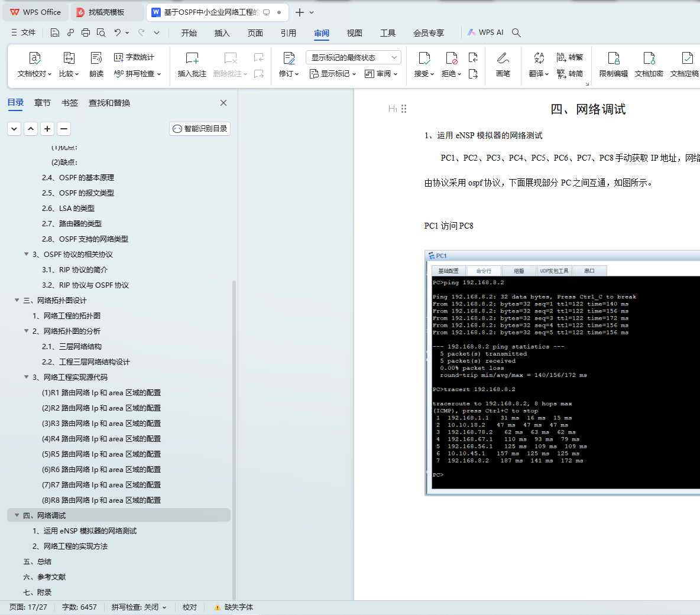Click 校对 in the status bar
Image resolution: width=700 pixels, height=615 pixels.
(x=190, y=607)
